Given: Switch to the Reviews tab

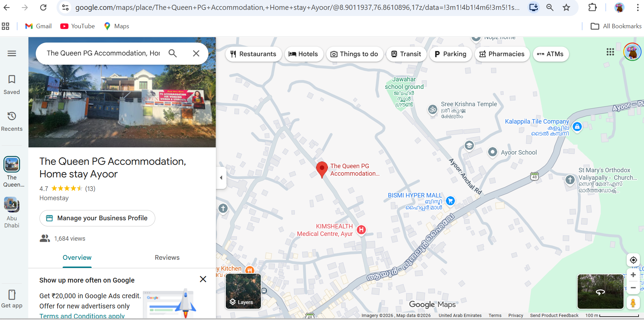Looking at the screenshot, I should tap(167, 258).
